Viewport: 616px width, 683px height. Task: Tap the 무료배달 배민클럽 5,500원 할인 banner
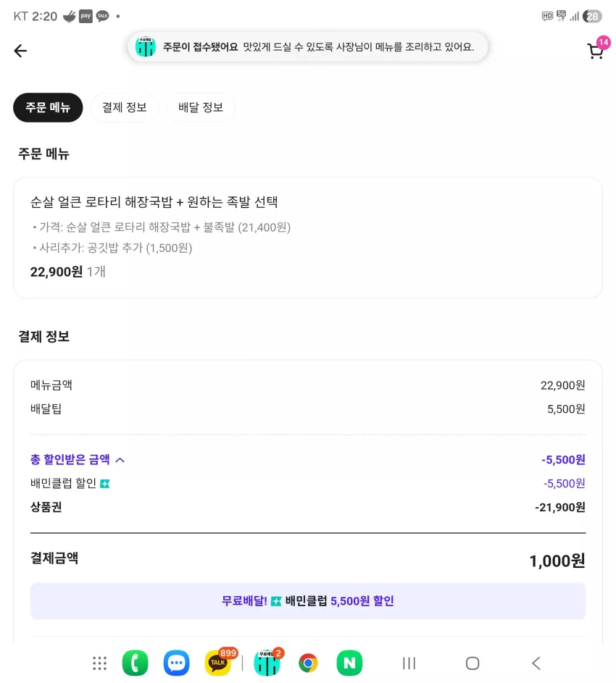(308, 601)
